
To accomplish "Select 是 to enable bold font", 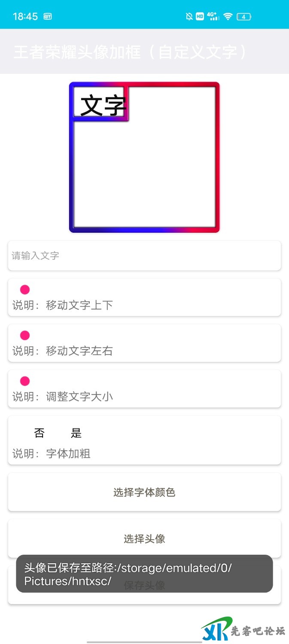I will [76, 433].
